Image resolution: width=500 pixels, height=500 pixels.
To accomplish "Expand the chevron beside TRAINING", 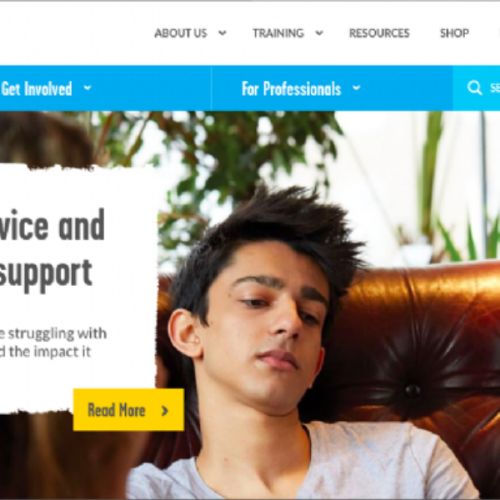I will pyautogui.click(x=319, y=33).
